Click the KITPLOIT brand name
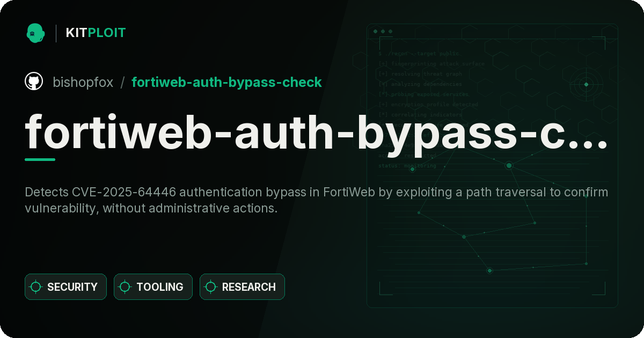This screenshot has height=338, width=644. [96, 33]
